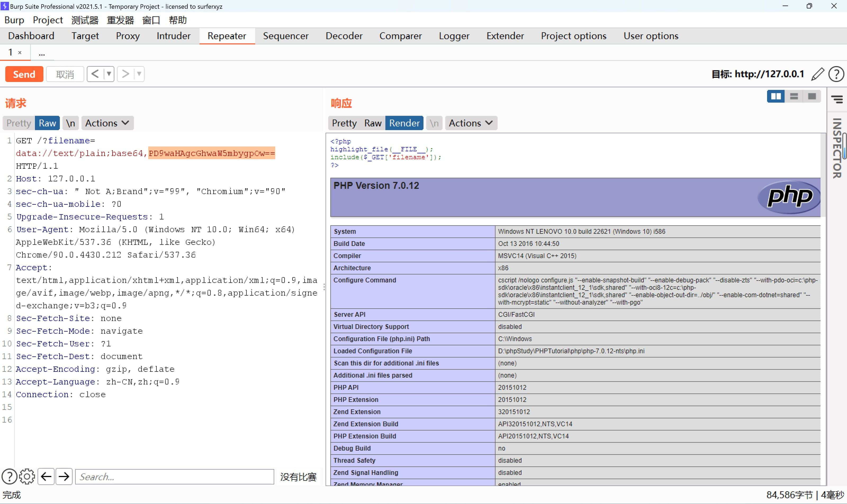
Task: Open the 窗口 menu
Action: coord(151,20)
